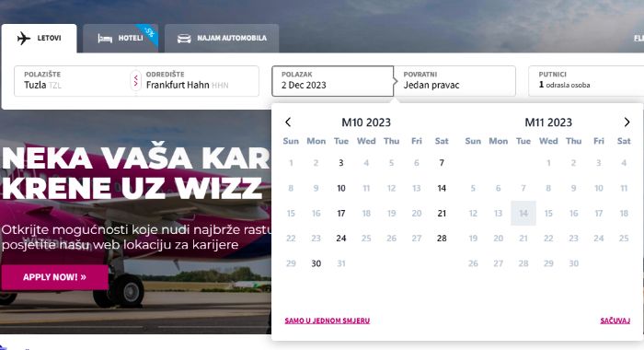Choose 24 October 2023 date
This screenshot has width=644, height=350.
[341, 239]
